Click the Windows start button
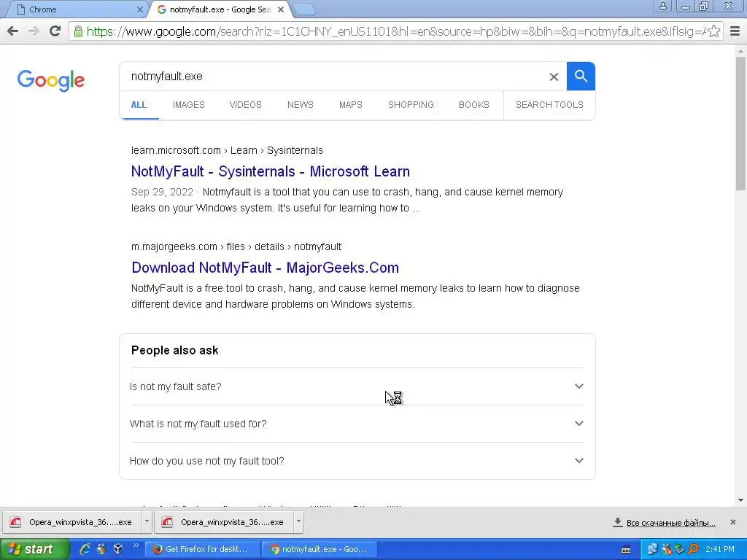This screenshot has width=747, height=560. (34, 549)
